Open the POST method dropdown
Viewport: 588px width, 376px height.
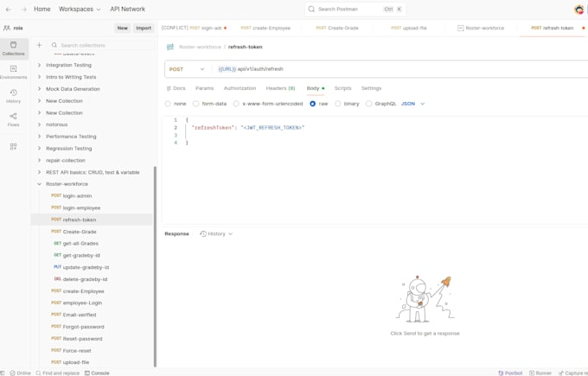tap(187, 69)
